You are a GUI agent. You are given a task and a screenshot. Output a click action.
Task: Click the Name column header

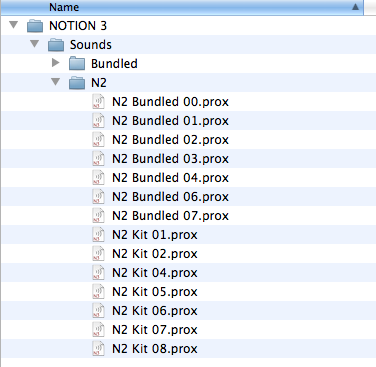(182, 7)
